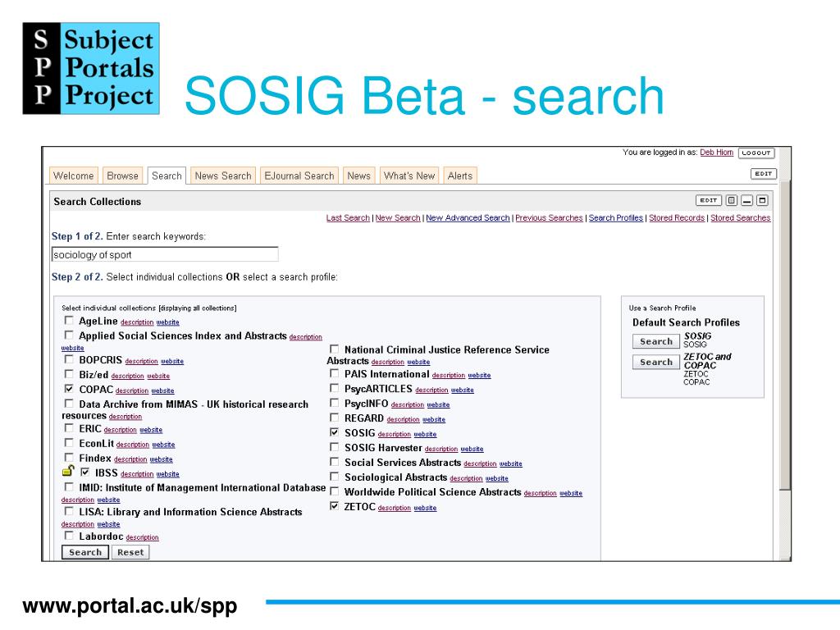
Task: Click Search button below collections list
Action: pos(85,552)
